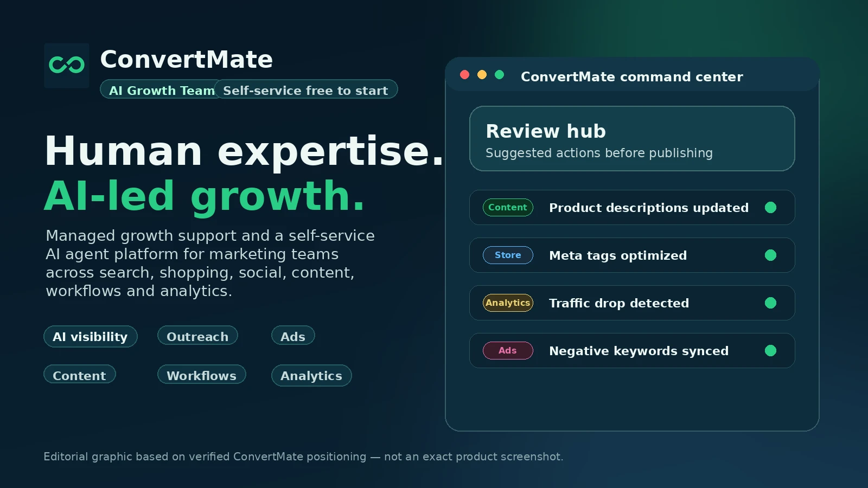
Task: Click status dot for Meta tags optimized
Action: pos(770,255)
